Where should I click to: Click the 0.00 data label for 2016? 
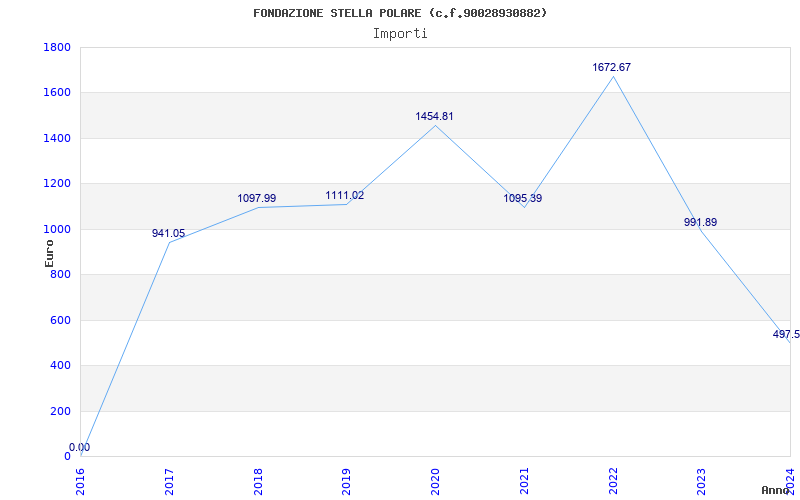pos(80,447)
